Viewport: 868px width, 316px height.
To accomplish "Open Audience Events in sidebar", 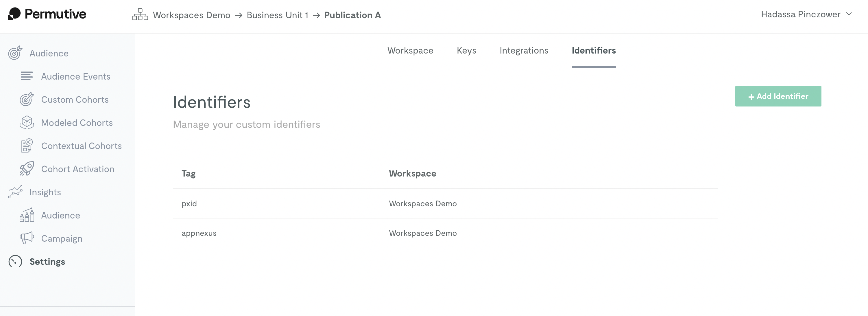I will (75, 77).
